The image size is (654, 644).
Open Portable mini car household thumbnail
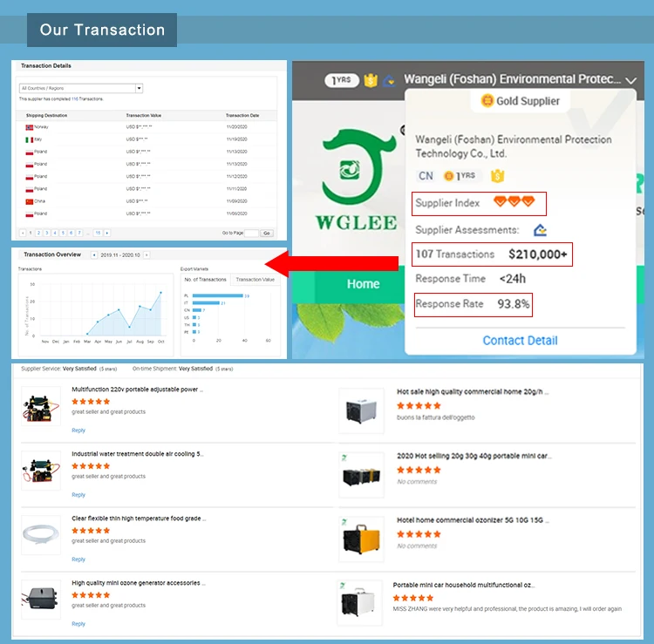click(x=359, y=603)
